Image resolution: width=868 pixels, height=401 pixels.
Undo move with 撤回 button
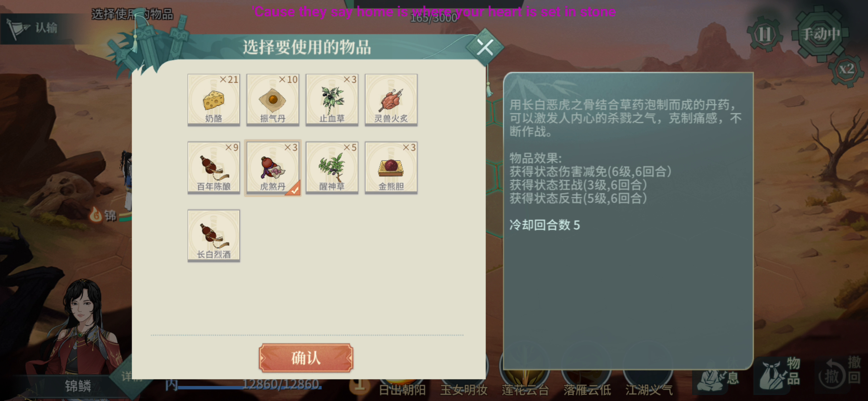point(840,372)
